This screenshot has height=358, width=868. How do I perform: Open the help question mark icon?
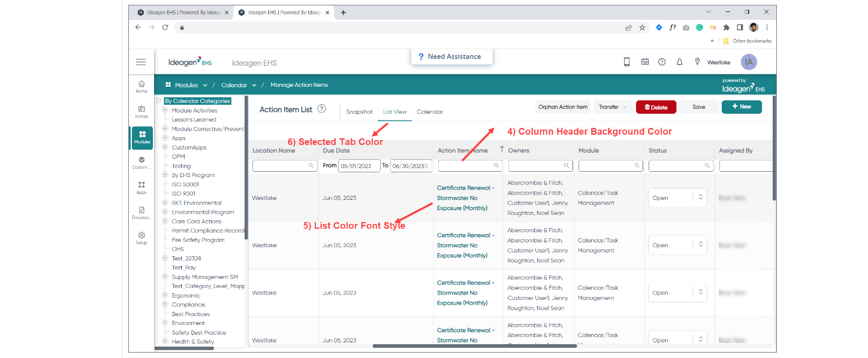(x=662, y=62)
